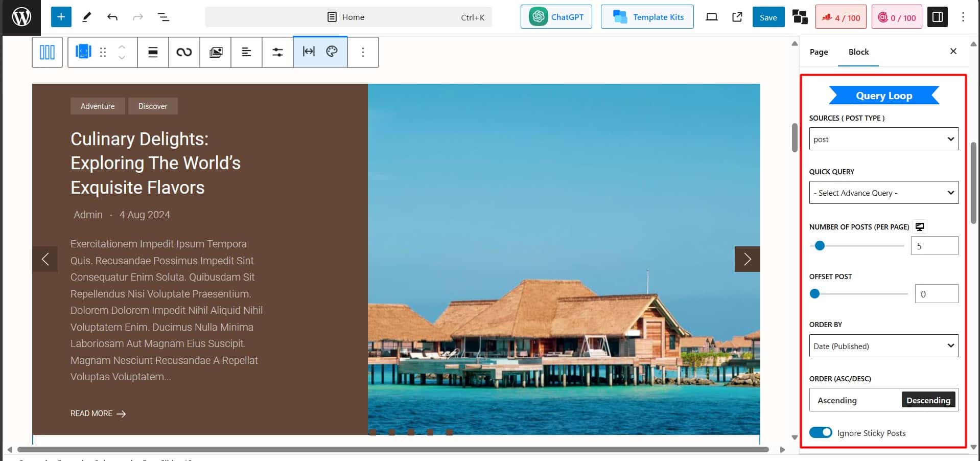Open the color palette toolbar icon
980x461 pixels.
[332, 52]
